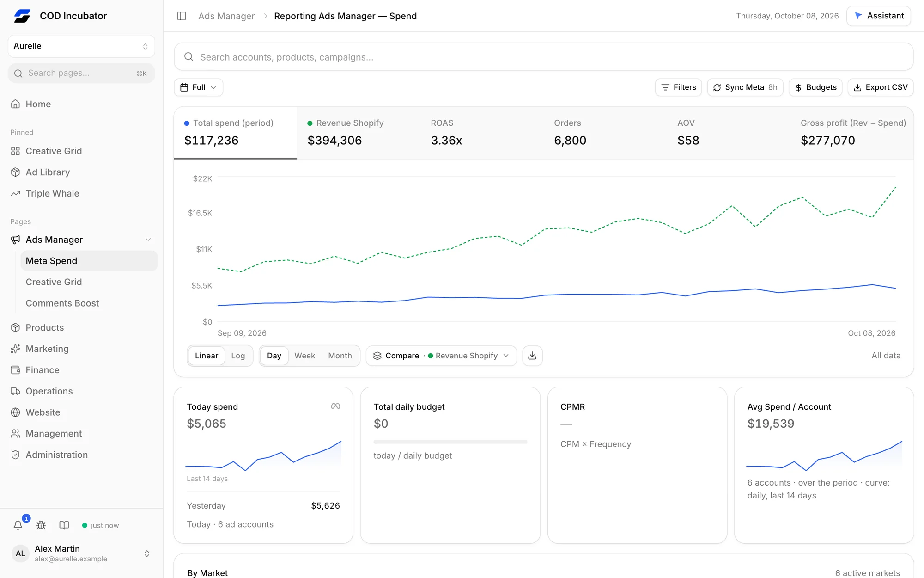Download chart via download icon
The image size is (924, 578).
coord(532,356)
